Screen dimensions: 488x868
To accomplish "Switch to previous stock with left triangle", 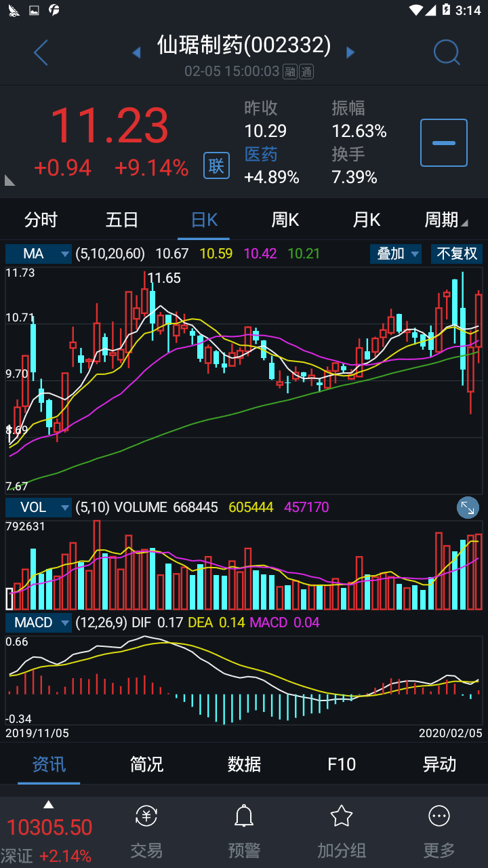I will 136,53.
